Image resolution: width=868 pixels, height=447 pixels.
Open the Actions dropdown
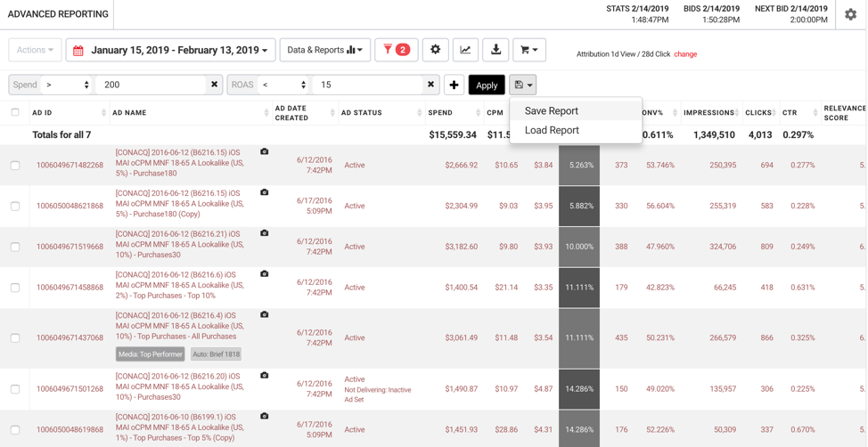35,50
